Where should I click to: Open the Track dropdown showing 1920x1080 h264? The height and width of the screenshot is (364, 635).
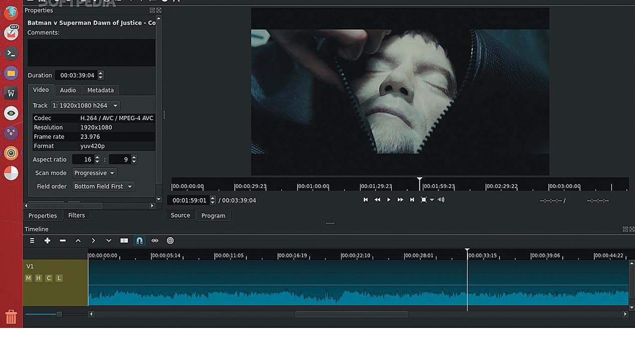tap(85, 106)
